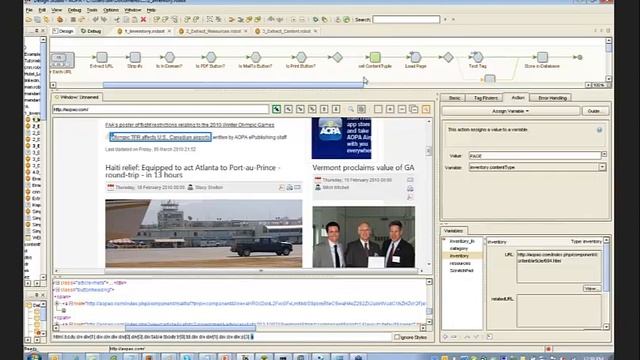This screenshot has height=360, width=640.
Task: Switch to the Basic tab
Action: [455, 98]
